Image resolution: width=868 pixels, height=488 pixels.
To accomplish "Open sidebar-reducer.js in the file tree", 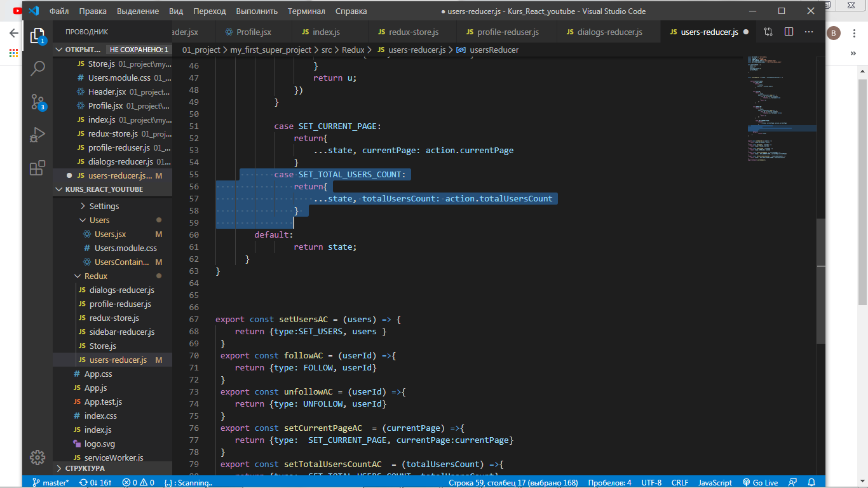I will (x=122, y=332).
